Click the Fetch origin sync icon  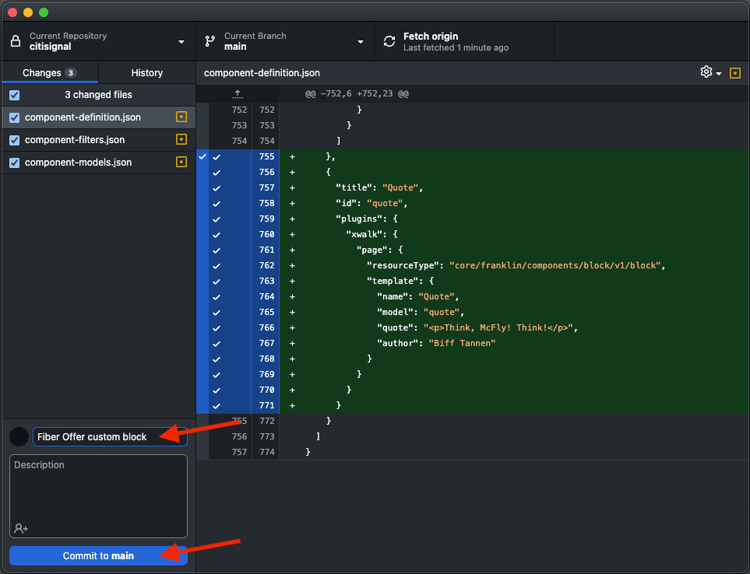389,42
